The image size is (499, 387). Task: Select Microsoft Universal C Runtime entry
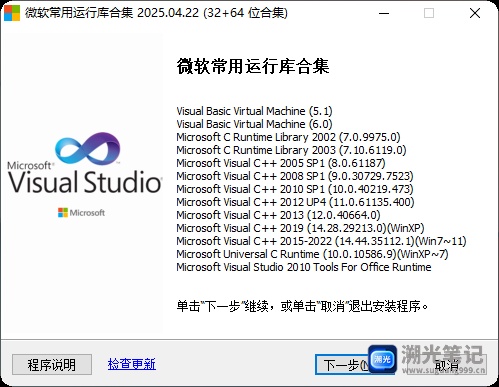(312, 254)
